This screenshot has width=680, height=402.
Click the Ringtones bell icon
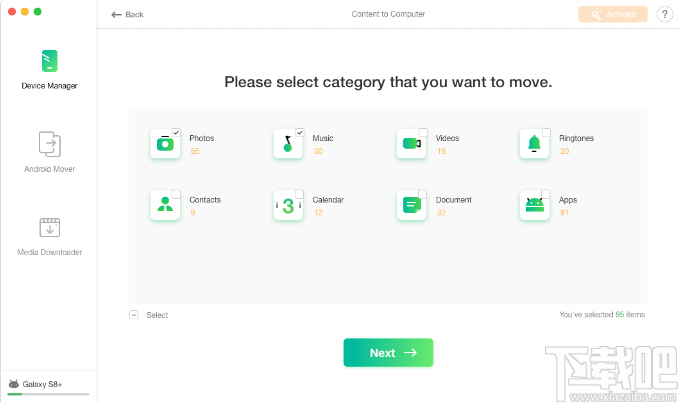pyautogui.click(x=534, y=144)
